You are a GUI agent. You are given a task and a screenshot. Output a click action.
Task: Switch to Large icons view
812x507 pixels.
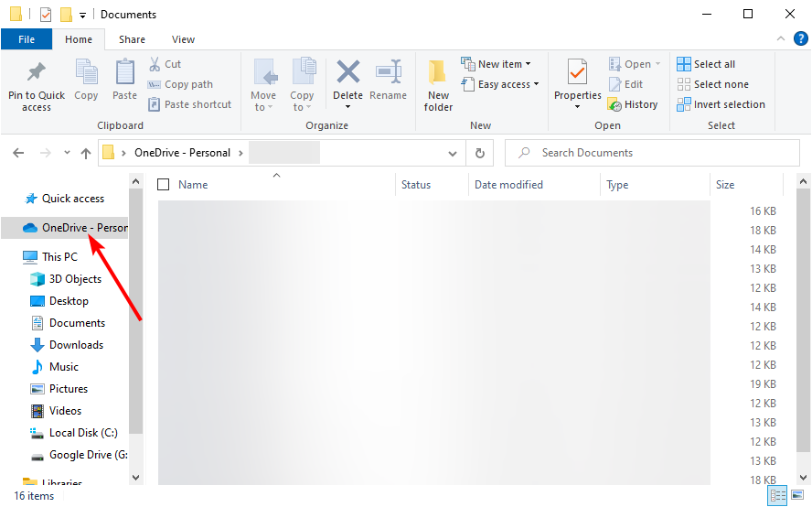pos(797,495)
